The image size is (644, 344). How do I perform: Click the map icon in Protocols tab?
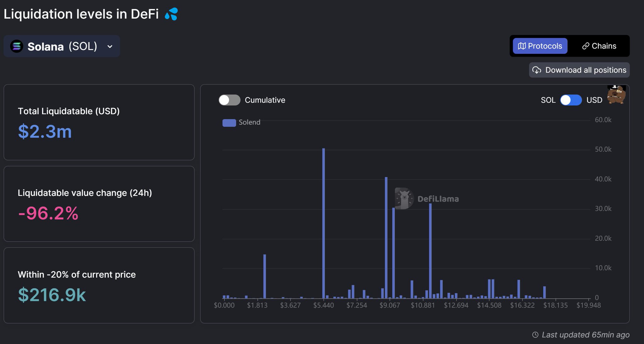click(x=522, y=46)
